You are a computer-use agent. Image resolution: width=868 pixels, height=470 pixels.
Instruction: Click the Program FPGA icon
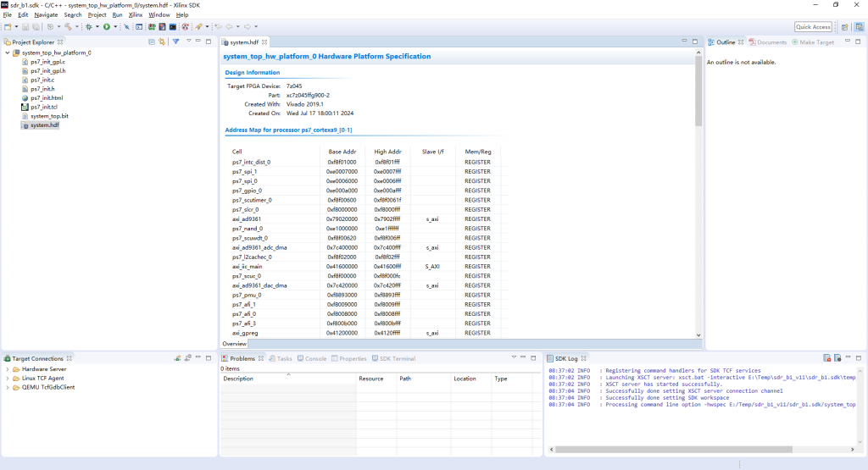click(152, 26)
